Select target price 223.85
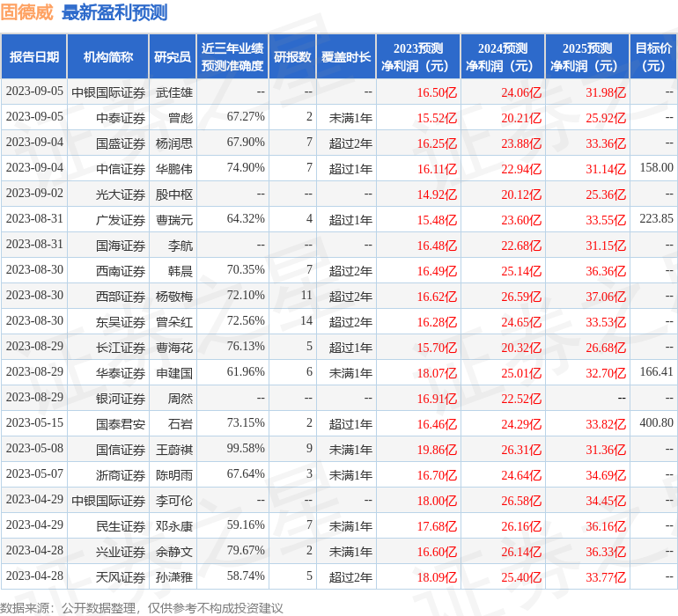Viewport: 678px width, 616px height. (656, 218)
